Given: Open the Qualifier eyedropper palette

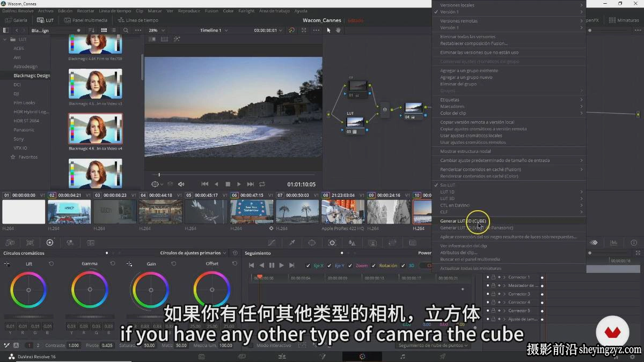Looking at the screenshot, I should (292, 243).
